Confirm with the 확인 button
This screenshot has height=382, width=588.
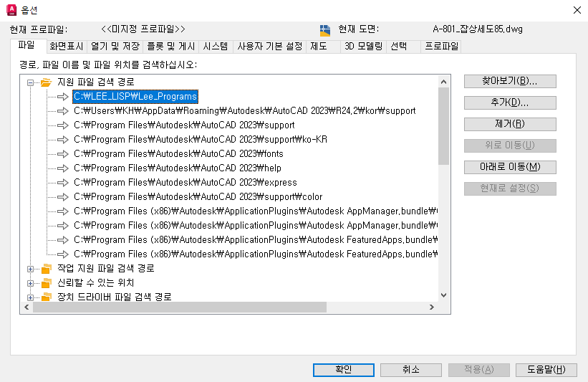(344, 370)
